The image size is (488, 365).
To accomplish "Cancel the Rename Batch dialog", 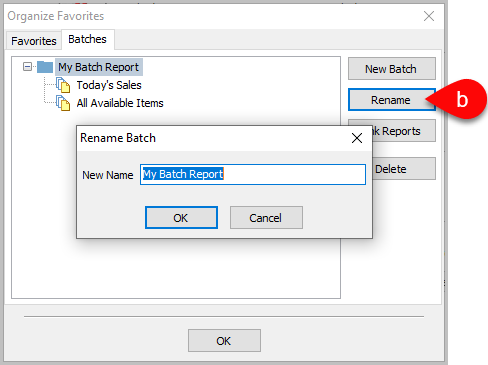I will (266, 218).
